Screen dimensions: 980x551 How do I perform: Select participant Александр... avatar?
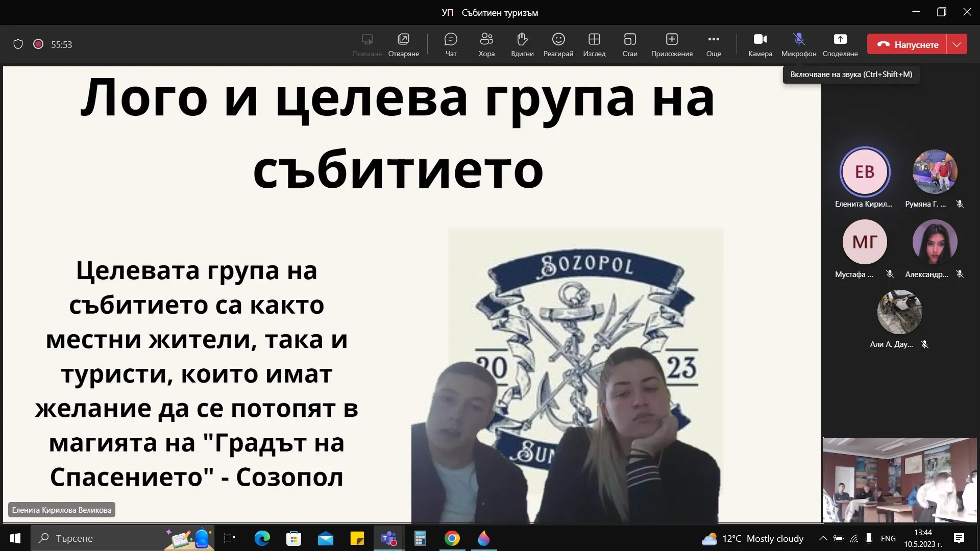pyautogui.click(x=935, y=242)
